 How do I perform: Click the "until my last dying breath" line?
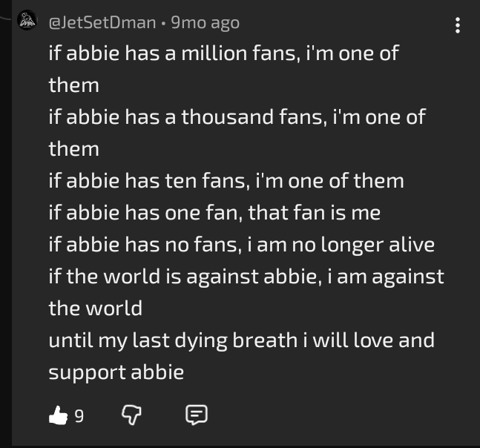coord(241,340)
